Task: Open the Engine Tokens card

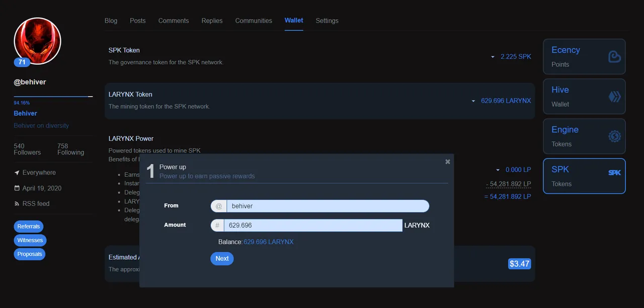Action: 584,136
